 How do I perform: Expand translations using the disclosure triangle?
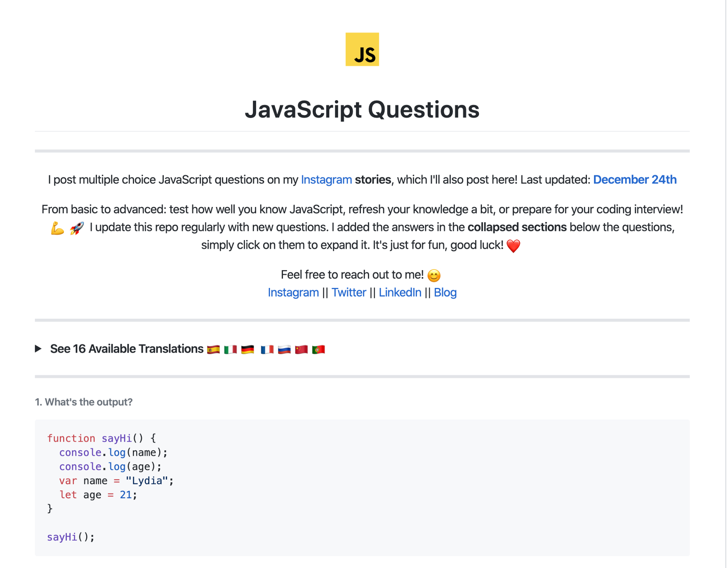click(x=38, y=349)
